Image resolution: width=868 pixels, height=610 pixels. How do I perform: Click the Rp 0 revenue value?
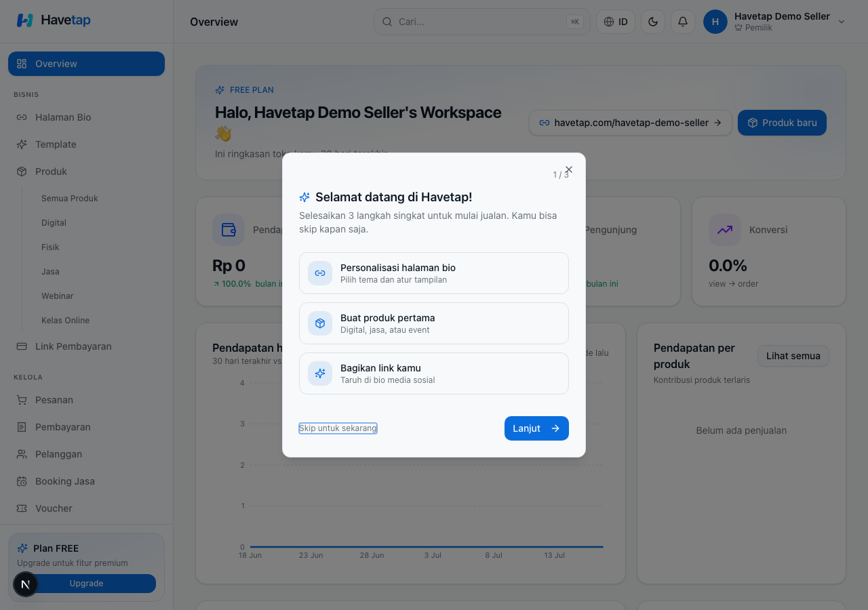(229, 265)
